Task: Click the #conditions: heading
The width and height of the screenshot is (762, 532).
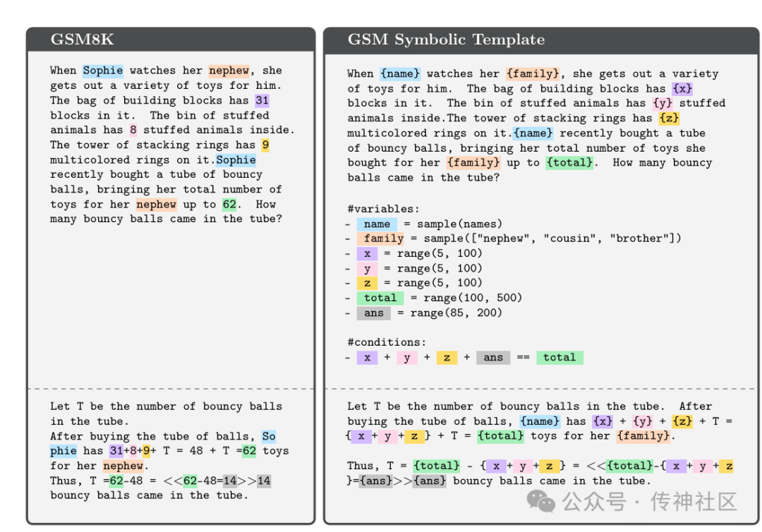Action: coord(387,342)
